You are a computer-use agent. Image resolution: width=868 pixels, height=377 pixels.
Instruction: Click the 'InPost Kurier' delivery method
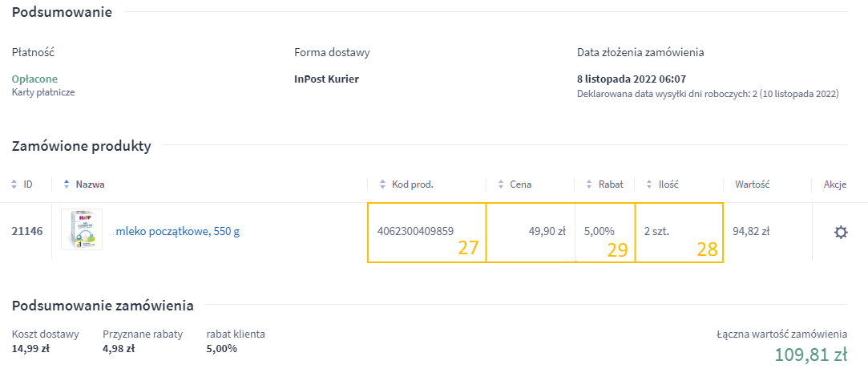[x=327, y=79]
